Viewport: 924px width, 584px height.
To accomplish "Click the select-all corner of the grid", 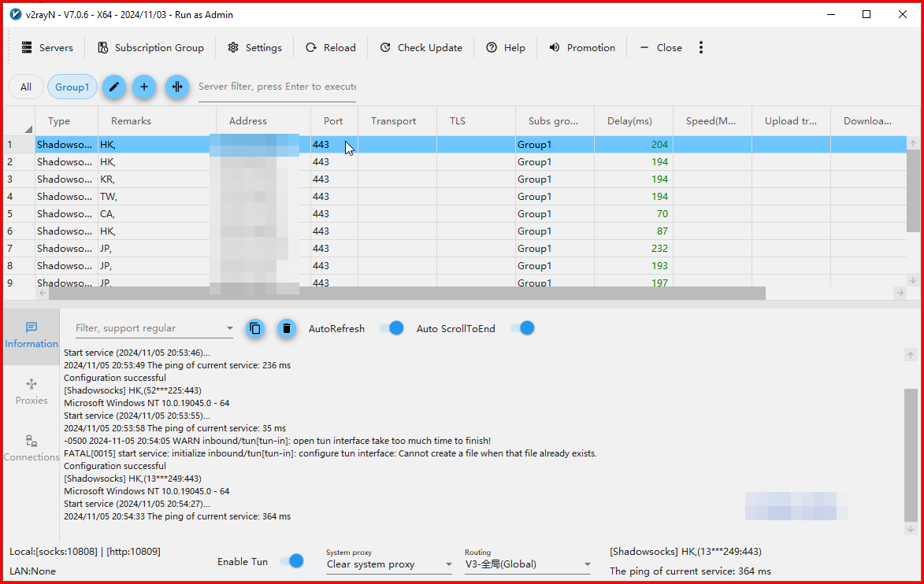I will click(20, 120).
